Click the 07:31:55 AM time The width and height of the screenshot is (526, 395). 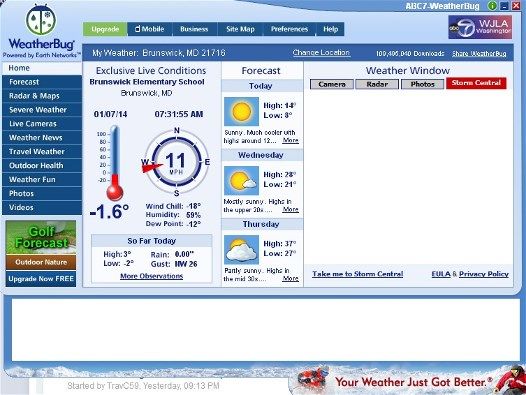pyautogui.click(x=178, y=114)
